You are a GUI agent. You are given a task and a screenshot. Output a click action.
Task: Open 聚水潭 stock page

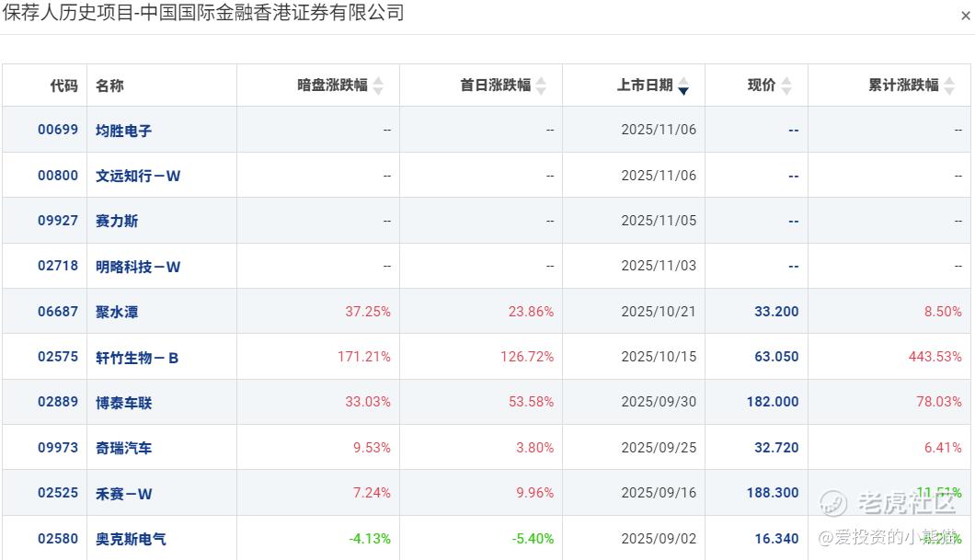click(117, 312)
